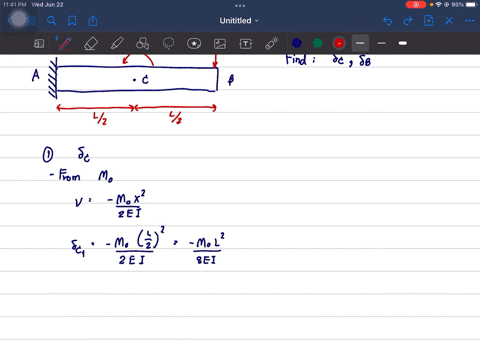
Task: Undo the last stroke
Action: pos(387,21)
